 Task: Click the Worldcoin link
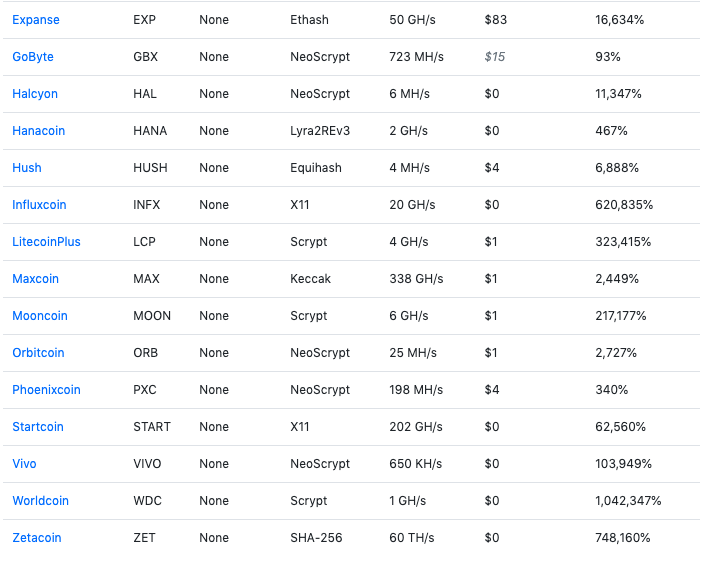click(x=40, y=500)
